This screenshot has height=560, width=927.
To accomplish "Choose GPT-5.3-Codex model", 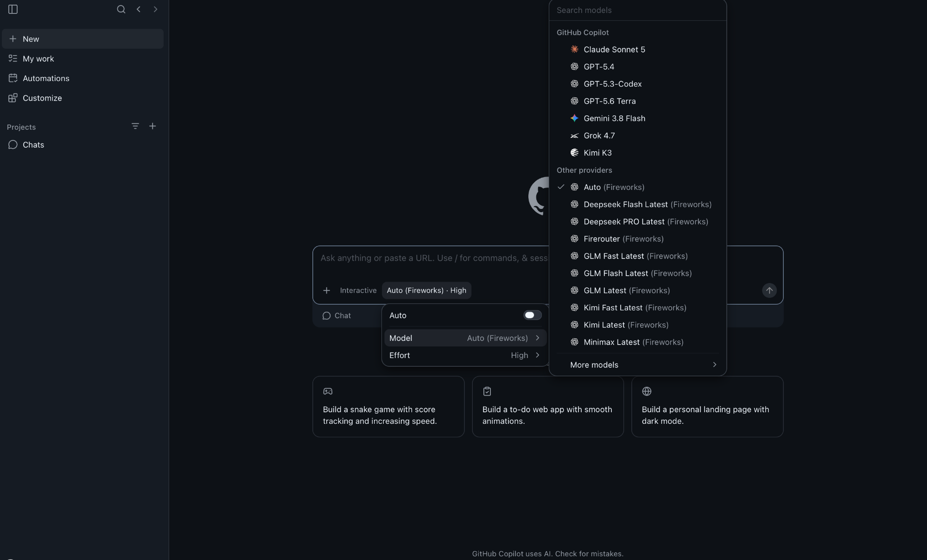I will [x=638, y=84].
